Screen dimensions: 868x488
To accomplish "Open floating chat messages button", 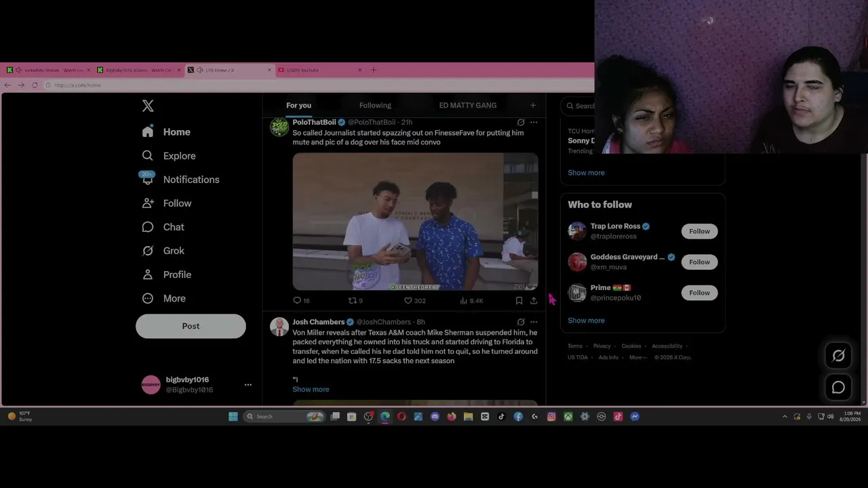I will click(838, 387).
